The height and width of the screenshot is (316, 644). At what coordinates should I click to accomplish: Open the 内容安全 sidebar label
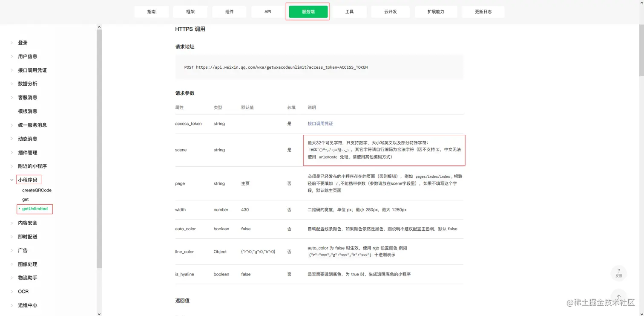pos(28,223)
